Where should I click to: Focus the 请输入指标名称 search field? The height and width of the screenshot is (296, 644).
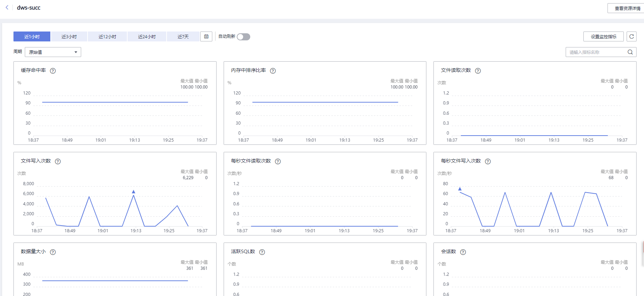click(x=596, y=52)
